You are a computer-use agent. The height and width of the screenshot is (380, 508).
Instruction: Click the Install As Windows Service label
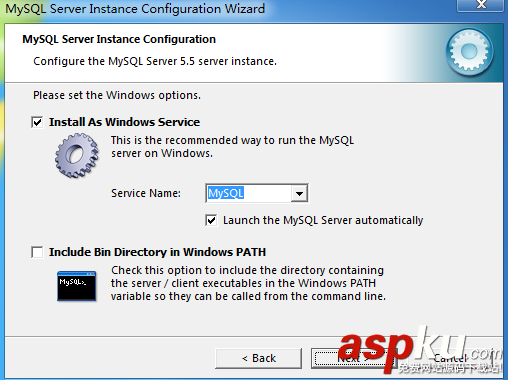click(x=124, y=122)
